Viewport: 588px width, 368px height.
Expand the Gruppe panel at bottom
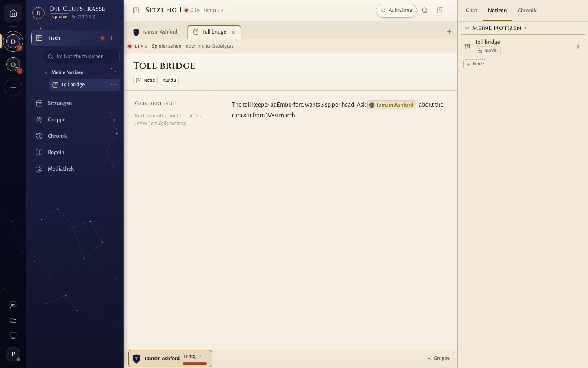tap(438, 358)
